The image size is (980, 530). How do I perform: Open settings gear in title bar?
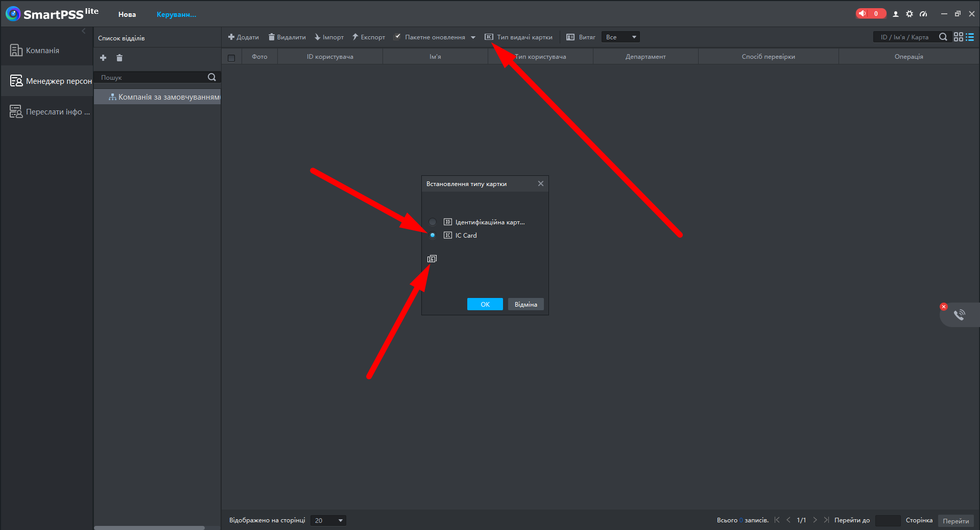click(910, 14)
